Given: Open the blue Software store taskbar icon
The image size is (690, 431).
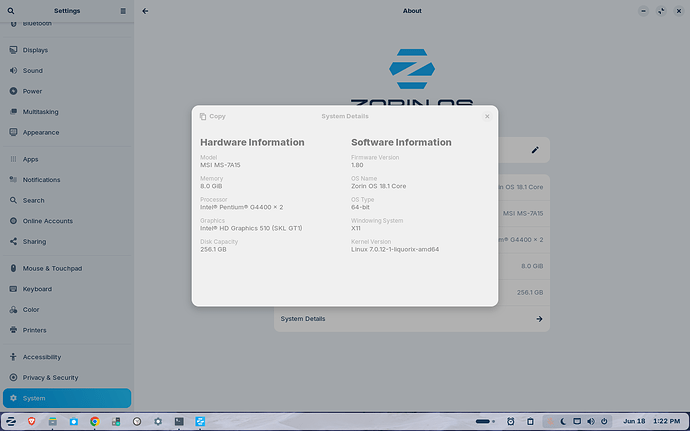Looking at the screenshot, I should click(73, 422).
